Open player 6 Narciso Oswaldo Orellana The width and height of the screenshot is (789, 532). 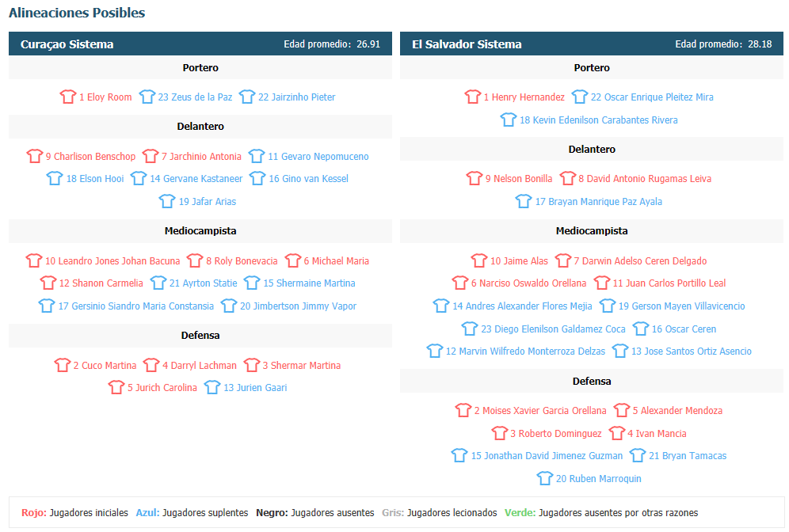pos(528,283)
